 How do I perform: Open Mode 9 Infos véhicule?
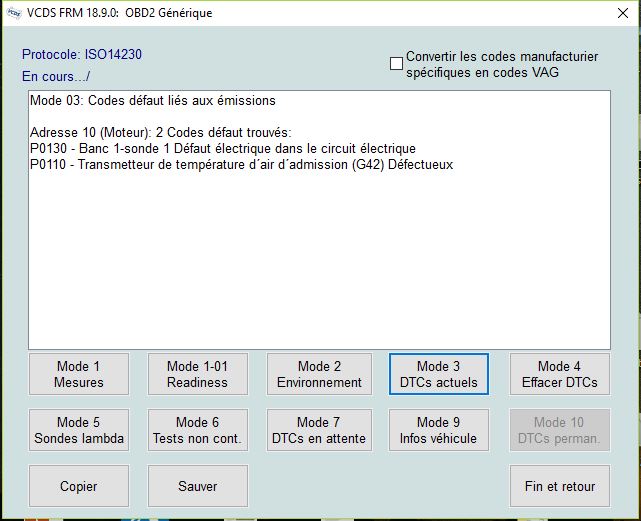(x=439, y=430)
